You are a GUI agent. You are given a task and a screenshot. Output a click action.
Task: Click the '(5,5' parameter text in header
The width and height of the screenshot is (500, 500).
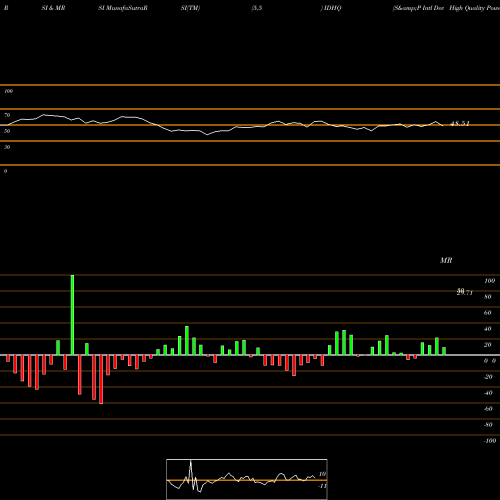coord(257,8)
